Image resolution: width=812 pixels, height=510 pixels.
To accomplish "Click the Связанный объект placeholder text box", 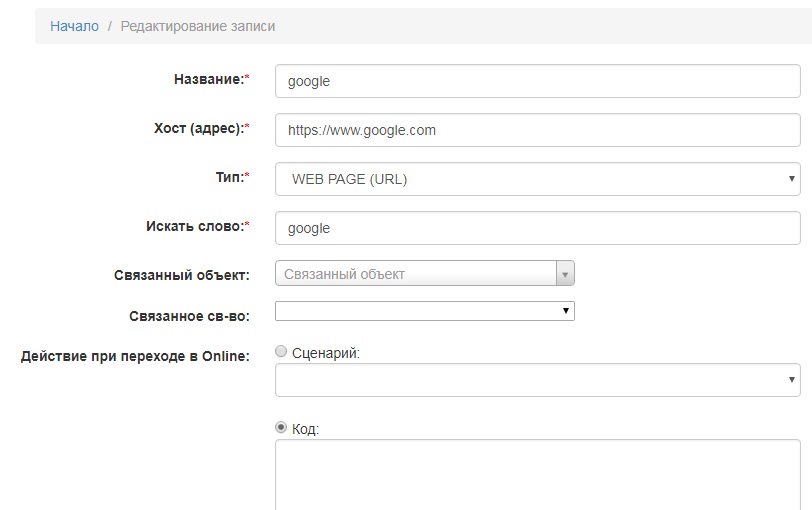I will [415, 274].
